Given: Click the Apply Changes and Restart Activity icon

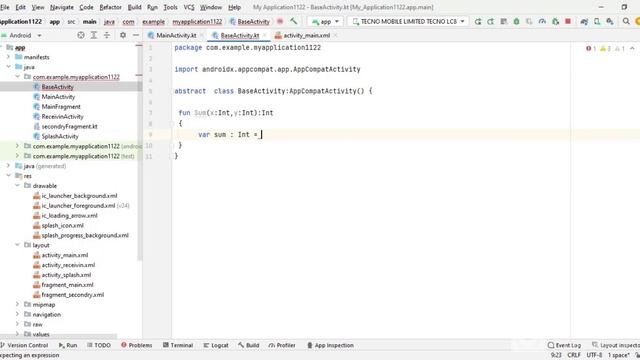Looking at the screenshot, I should (491, 21).
